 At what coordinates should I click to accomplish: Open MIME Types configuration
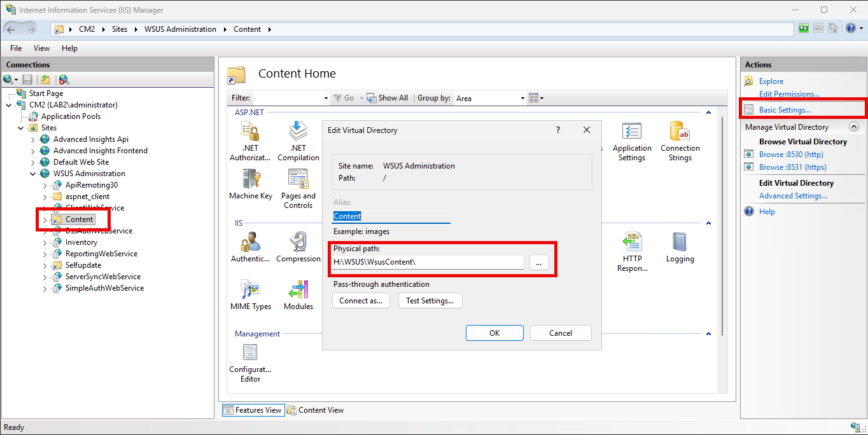(250, 291)
